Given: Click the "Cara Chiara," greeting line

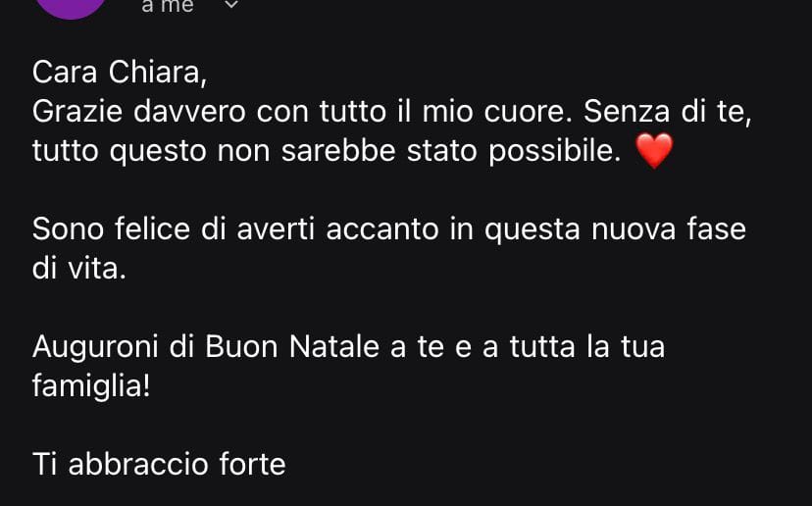Looking at the screenshot, I should [120, 72].
